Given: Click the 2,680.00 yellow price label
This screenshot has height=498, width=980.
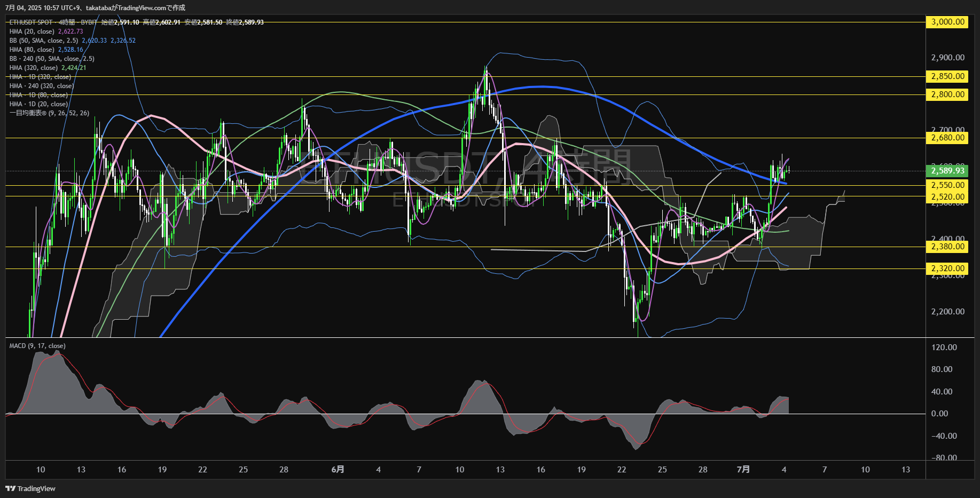Looking at the screenshot, I should click(947, 138).
